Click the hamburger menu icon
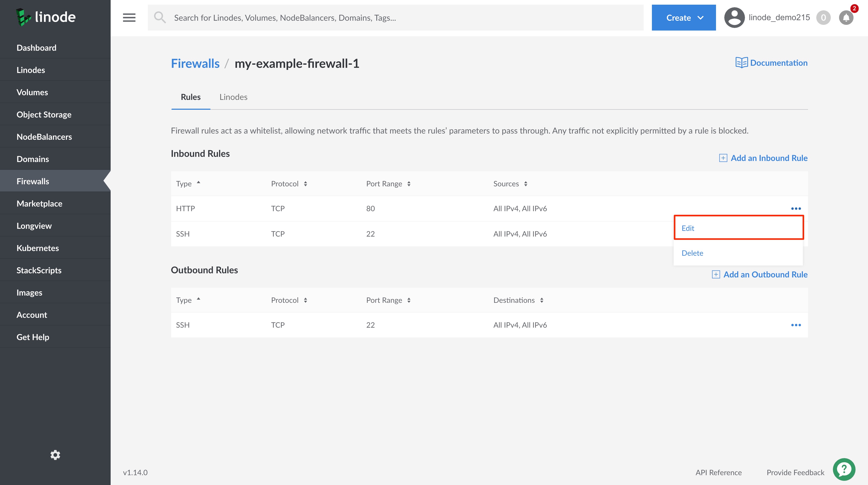The image size is (868, 485). point(129,18)
